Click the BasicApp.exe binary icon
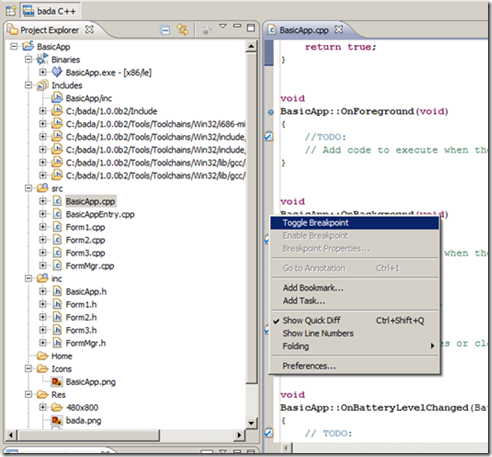This screenshot has height=457, width=492. (57, 72)
